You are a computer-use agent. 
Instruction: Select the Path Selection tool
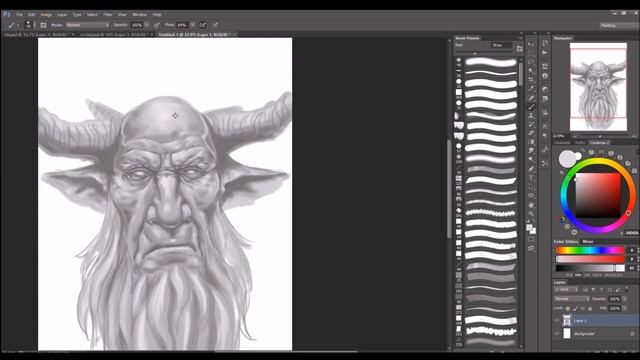pos(531,187)
